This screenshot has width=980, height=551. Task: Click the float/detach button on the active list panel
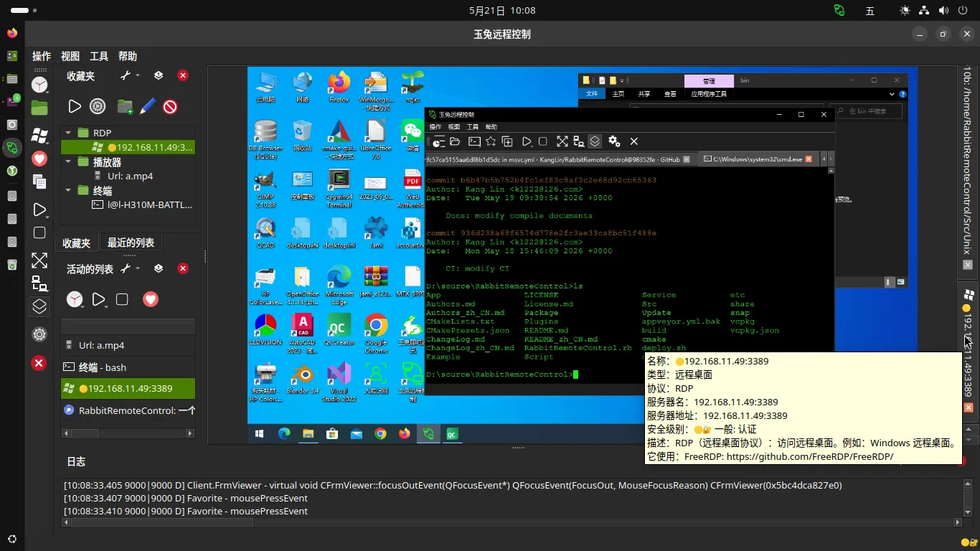[159, 268]
